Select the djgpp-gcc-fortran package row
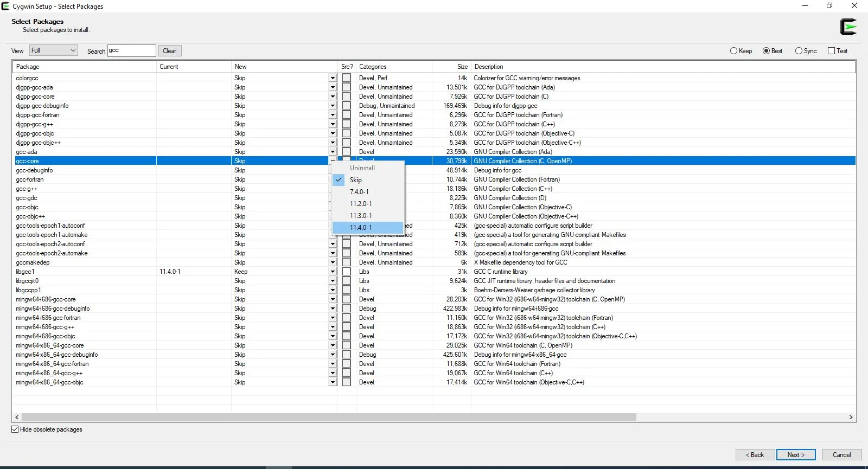Viewport: 868px width, 469px height. [x=434, y=115]
